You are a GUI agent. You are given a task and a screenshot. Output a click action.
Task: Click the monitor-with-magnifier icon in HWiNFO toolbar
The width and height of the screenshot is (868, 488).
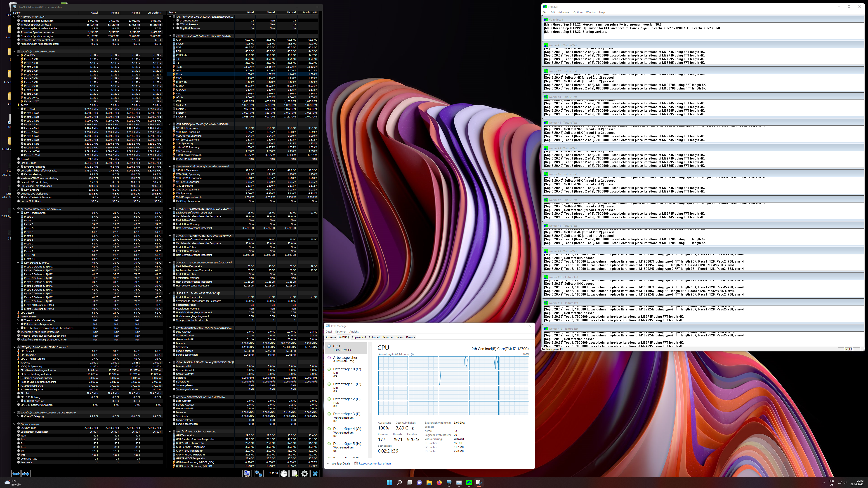tap(247, 474)
